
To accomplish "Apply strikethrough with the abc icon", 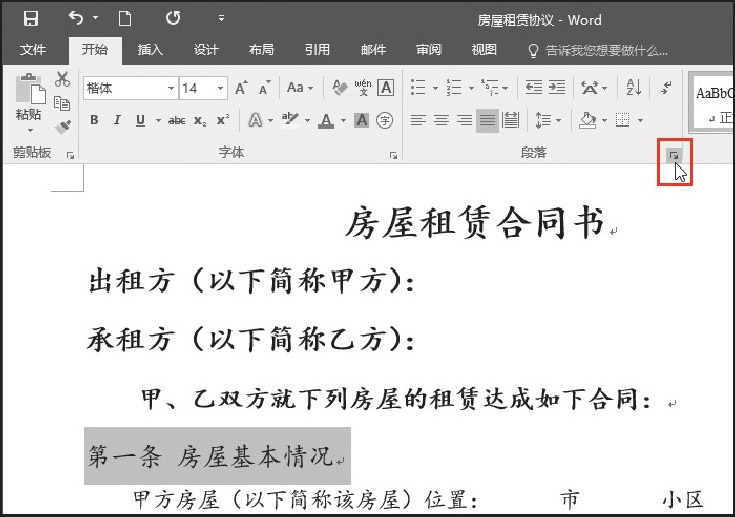I will click(177, 121).
